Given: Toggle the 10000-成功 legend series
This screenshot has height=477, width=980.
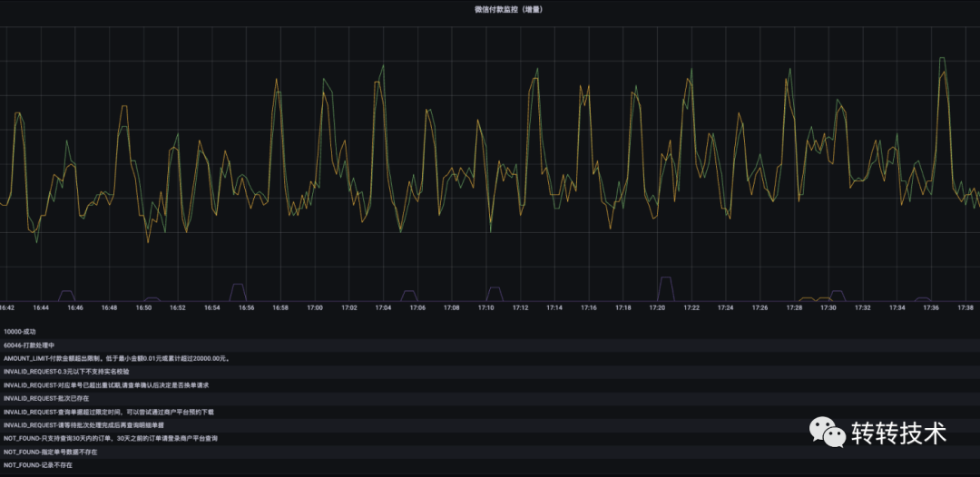Looking at the screenshot, I should 20,332.
